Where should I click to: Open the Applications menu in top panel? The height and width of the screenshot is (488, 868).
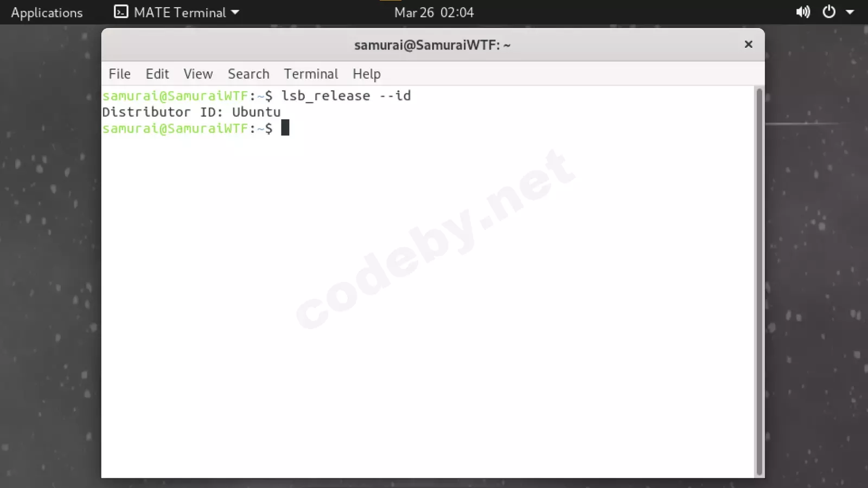(x=47, y=12)
